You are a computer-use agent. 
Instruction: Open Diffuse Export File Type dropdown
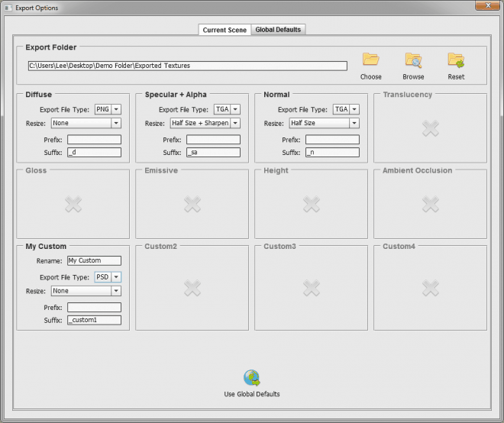[108, 109]
